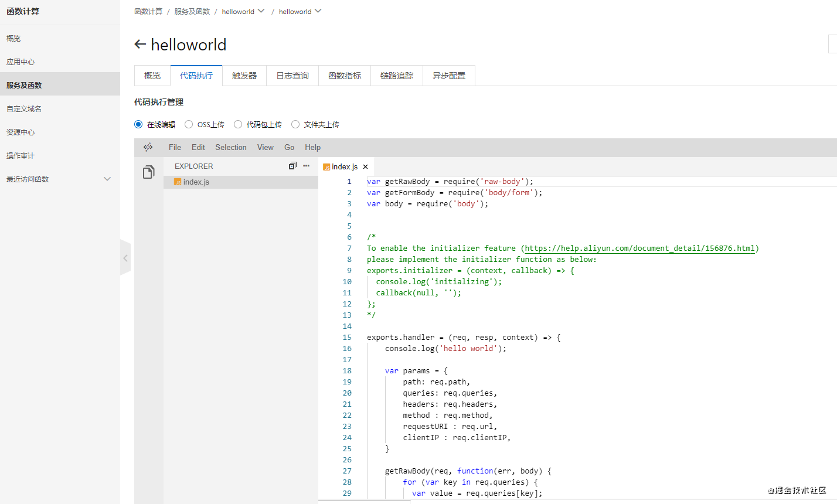Select the 在线编辑 radio option
The height and width of the screenshot is (504, 837).
(x=138, y=124)
